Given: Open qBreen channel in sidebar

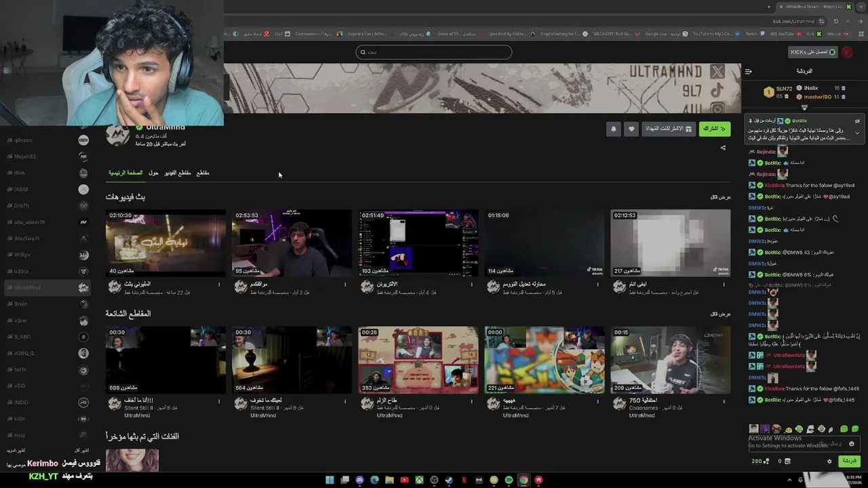Looking at the screenshot, I should coord(47,140).
